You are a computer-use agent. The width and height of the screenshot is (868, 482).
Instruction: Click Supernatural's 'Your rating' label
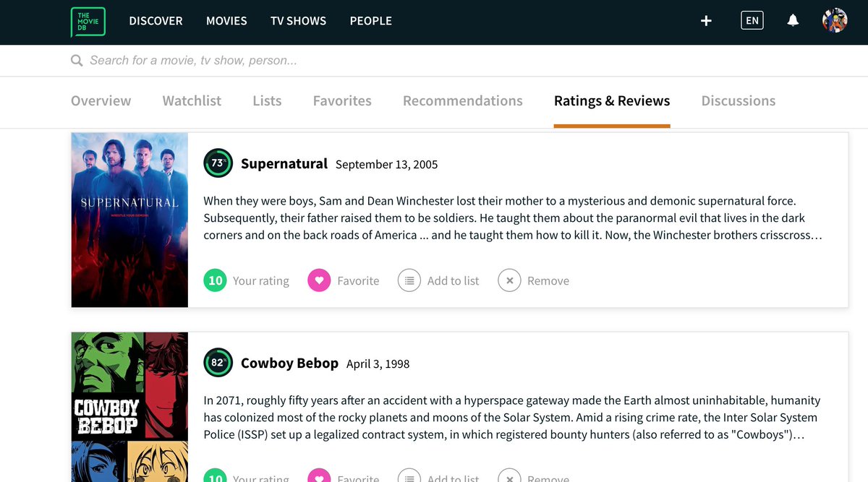261,281
